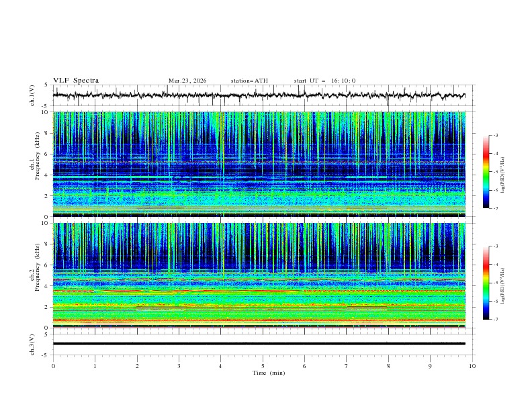Viewport: 532px width, 411px height.
Task: Click inside the ch.1 spectrogram panel
Action: (262, 164)
